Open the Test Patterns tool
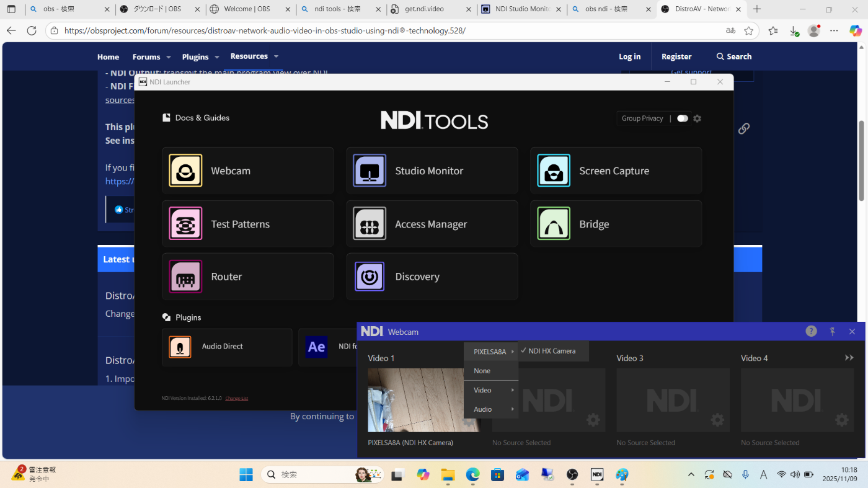Image resolution: width=868 pixels, height=488 pixels. [x=247, y=224]
